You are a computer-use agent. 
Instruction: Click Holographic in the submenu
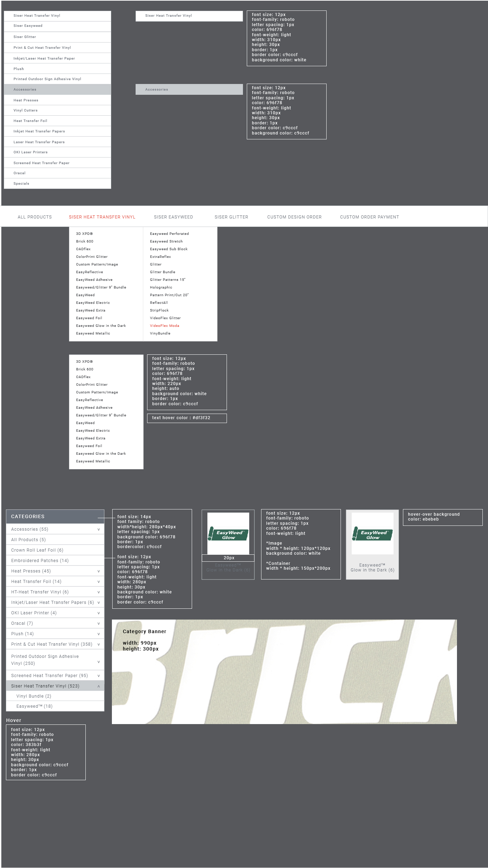[161, 287]
